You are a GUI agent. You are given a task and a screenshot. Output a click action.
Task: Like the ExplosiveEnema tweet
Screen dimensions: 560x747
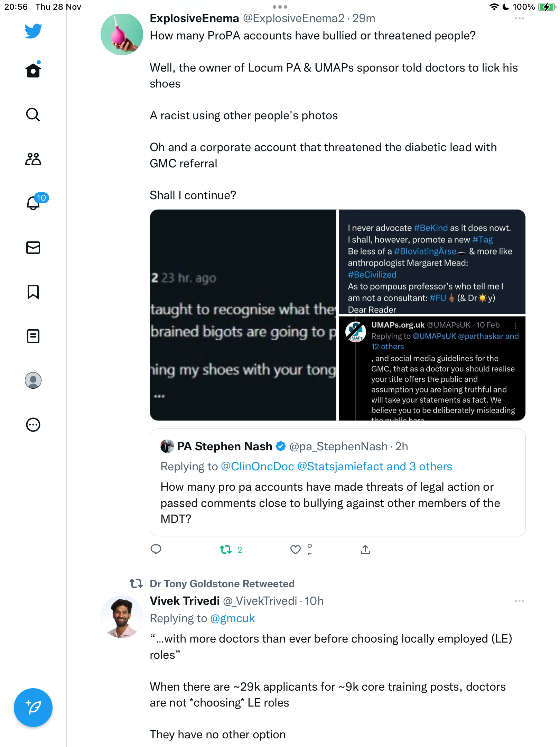tap(296, 550)
